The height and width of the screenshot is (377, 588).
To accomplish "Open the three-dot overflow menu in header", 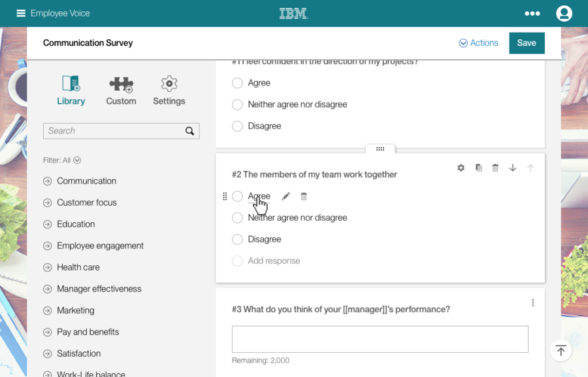I will click(x=532, y=13).
